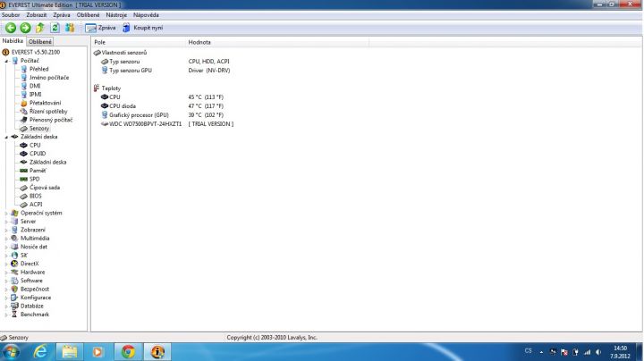Screen dimensions: 644x361
Task: Click the volume speaker tray icon
Action: click(598, 352)
